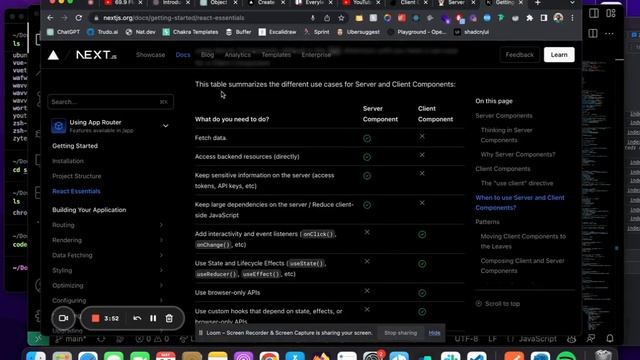Open Chrome three-dot menu
This screenshot has height=360, width=640.
click(572, 18)
